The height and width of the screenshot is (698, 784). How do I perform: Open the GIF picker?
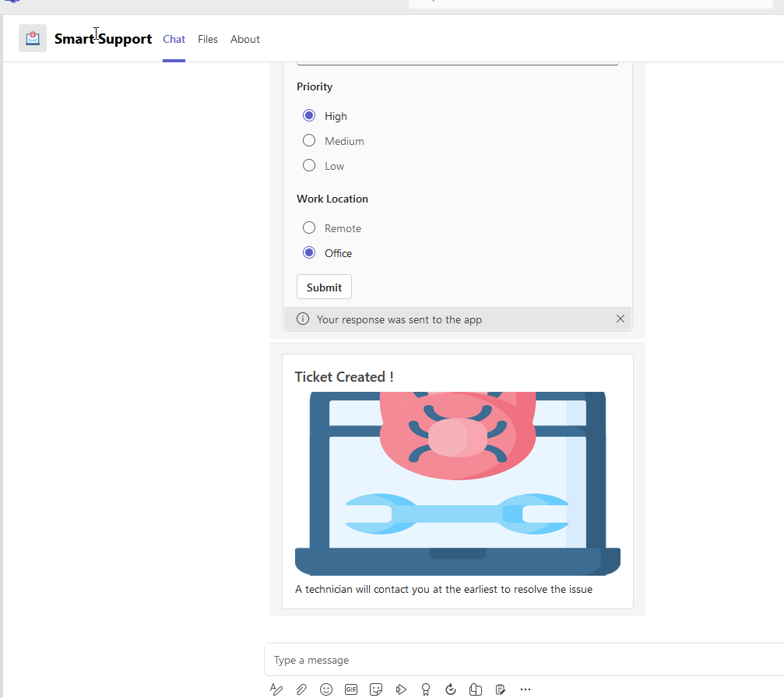351,689
